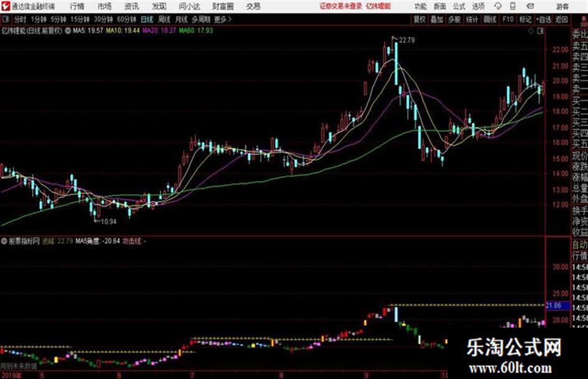The image size is (588, 379).
Task: Click the 2019年 timeline label
Action: pyautogui.click(x=11, y=375)
